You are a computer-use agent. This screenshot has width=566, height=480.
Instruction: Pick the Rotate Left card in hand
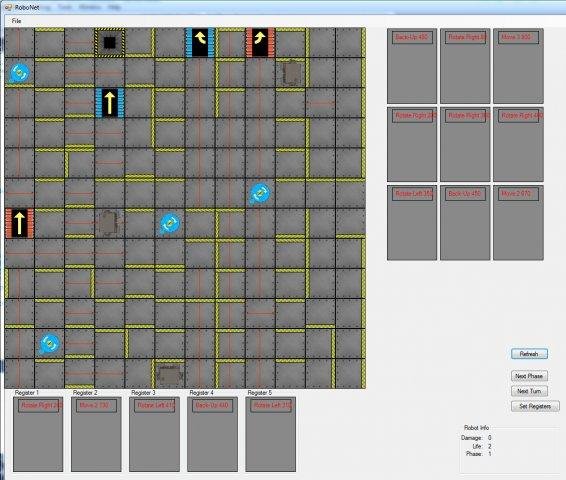click(412, 223)
